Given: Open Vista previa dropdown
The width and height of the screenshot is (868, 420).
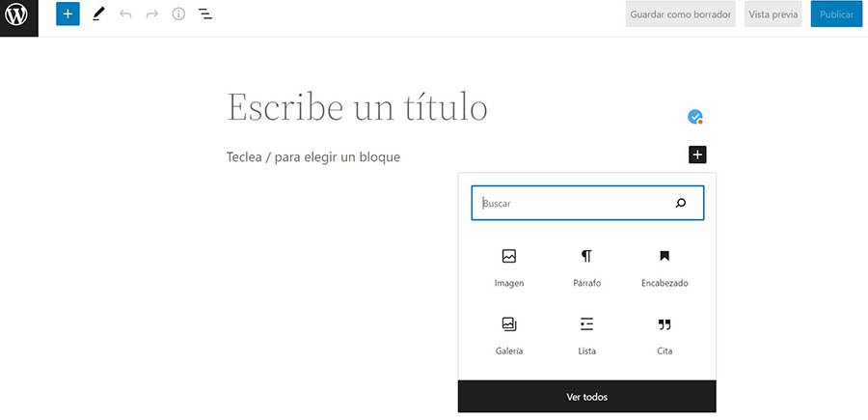Looking at the screenshot, I should 773,14.
